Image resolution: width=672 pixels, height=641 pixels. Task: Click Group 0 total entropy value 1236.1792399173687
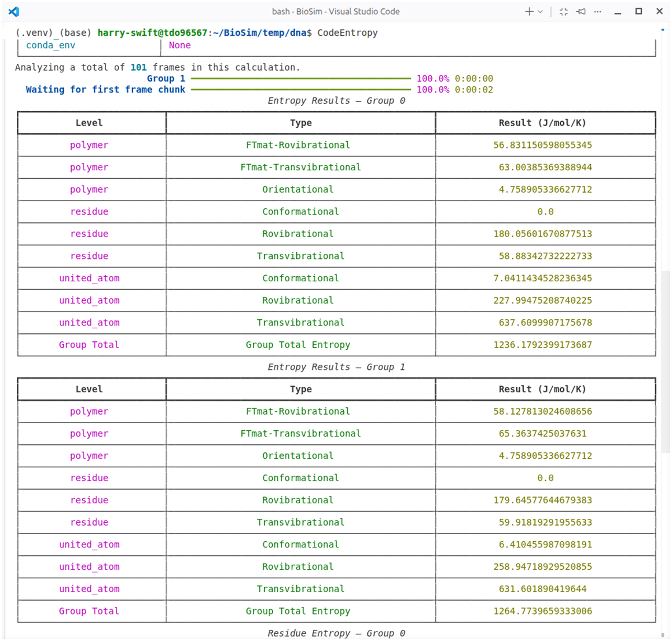pyautogui.click(x=543, y=345)
